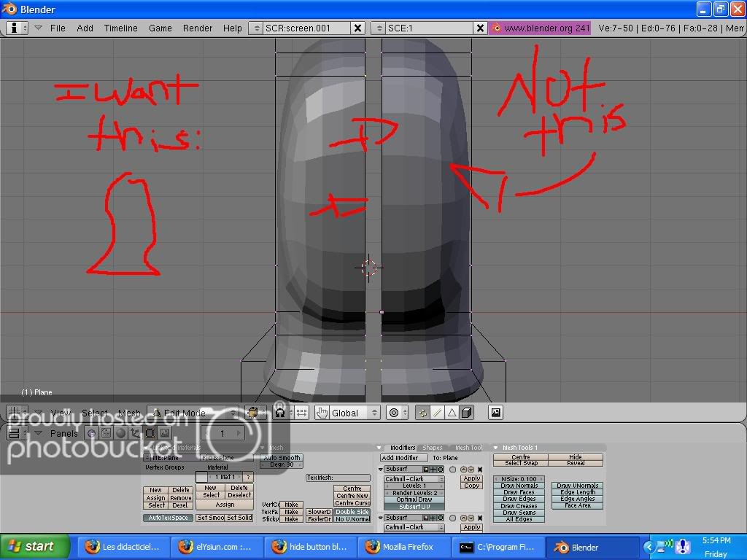Enable face select mode triangle icon
The image size is (747, 560).
(x=452, y=413)
